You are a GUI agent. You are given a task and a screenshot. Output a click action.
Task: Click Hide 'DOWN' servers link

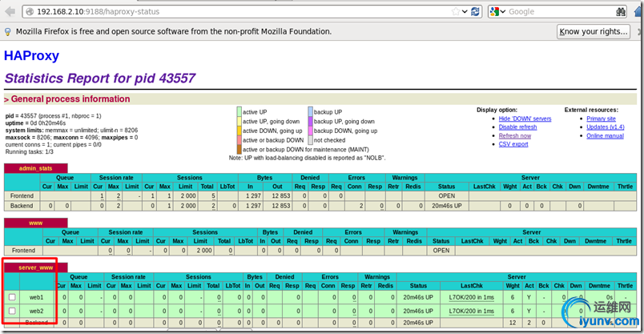click(x=525, y=119)
